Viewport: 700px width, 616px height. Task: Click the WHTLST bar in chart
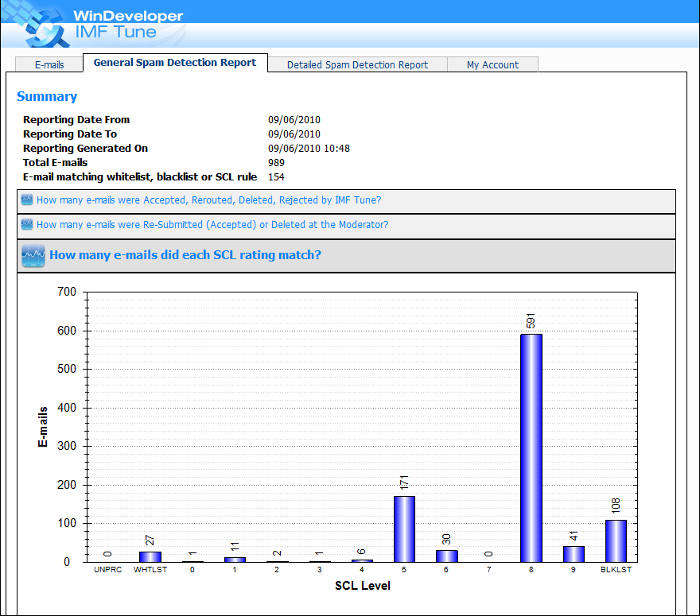coord(150,556)
